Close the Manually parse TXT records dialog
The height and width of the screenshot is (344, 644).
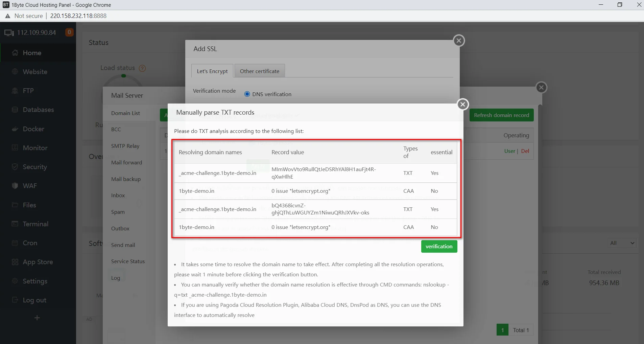[x=463, y=104]
